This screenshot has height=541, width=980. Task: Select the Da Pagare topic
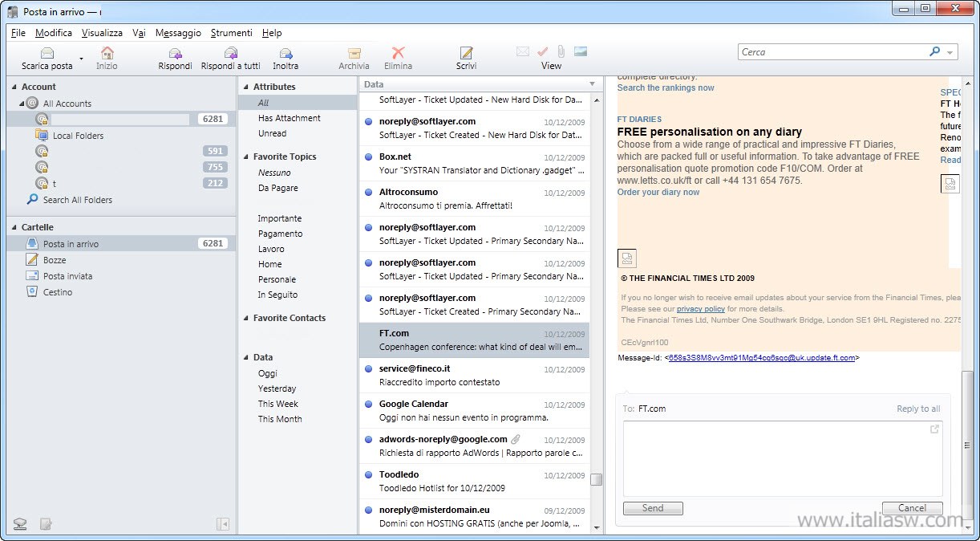(278, 188)
